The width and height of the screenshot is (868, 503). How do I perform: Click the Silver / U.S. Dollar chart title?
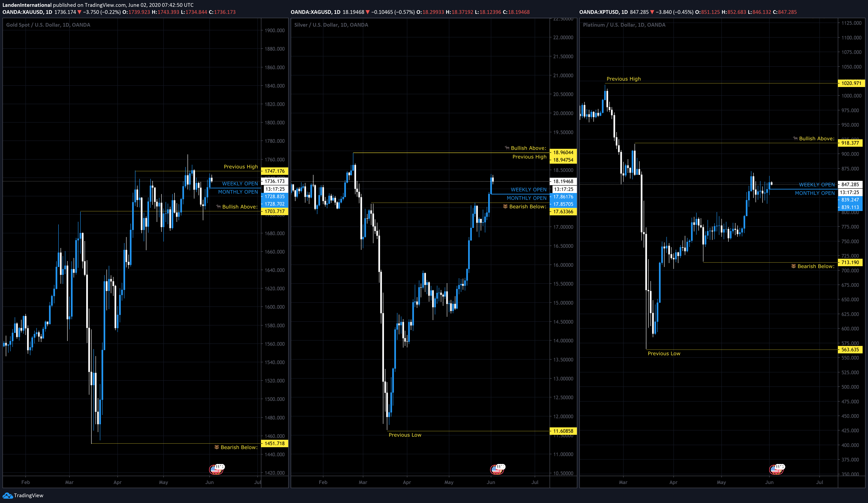331,25
